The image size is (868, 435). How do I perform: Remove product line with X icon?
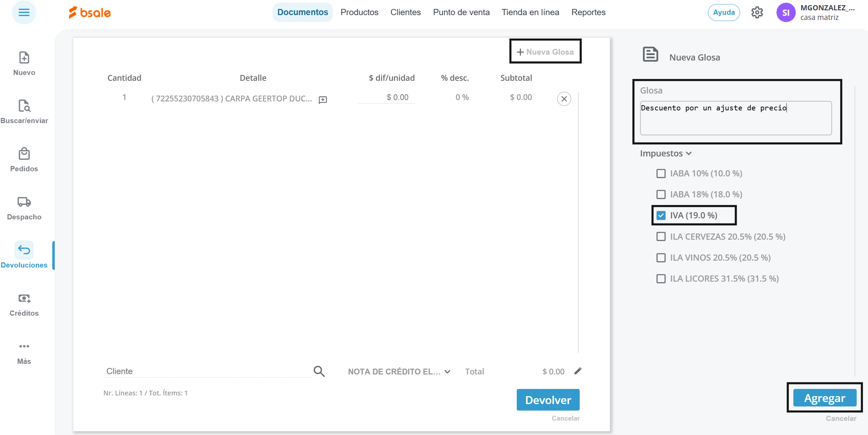(x=564, y=99)
